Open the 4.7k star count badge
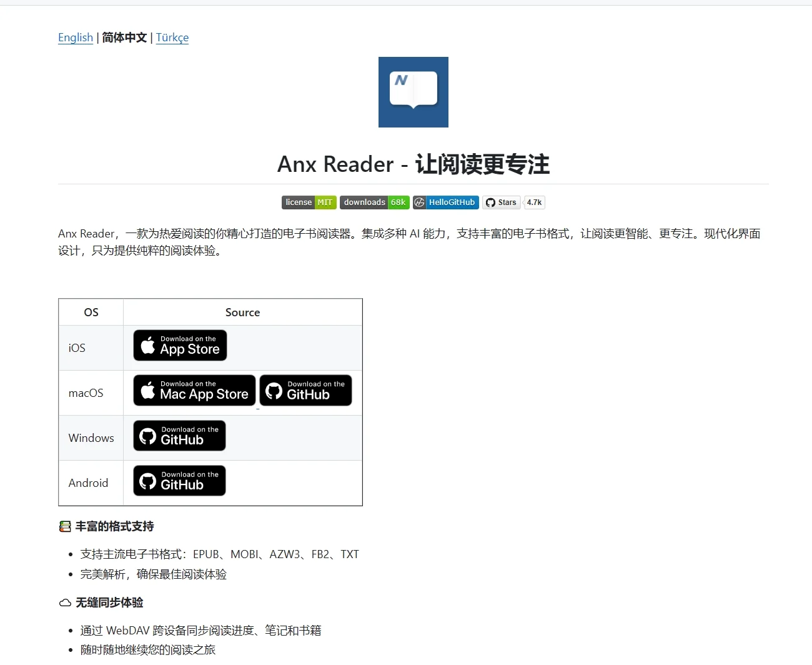The height and width of the screenshot is (665, 812). point(534,202)
